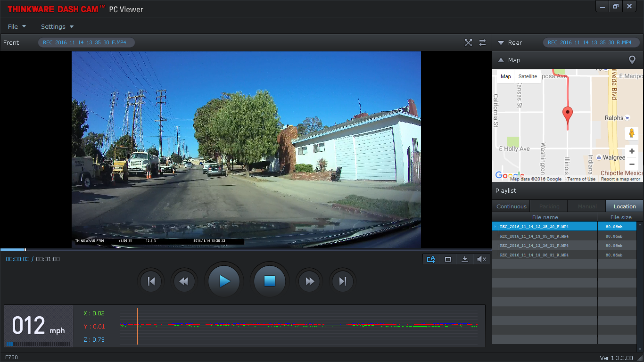Select REC_2016_11_14_13_35_30_R.MP4 in playlist
Viewport: 644px width, 362px height.
(564, 236)
